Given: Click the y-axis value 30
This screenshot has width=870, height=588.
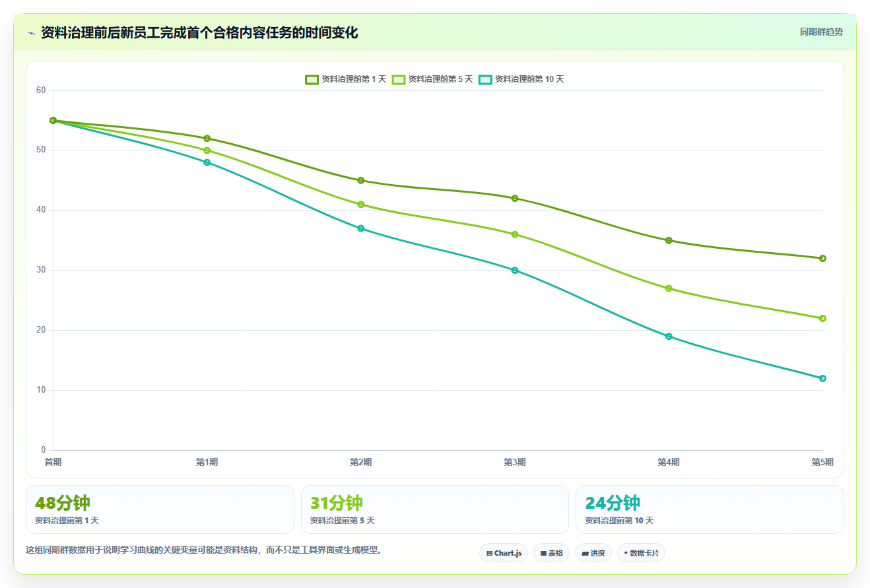Looking at the screenshot, I should click(41, 270).
